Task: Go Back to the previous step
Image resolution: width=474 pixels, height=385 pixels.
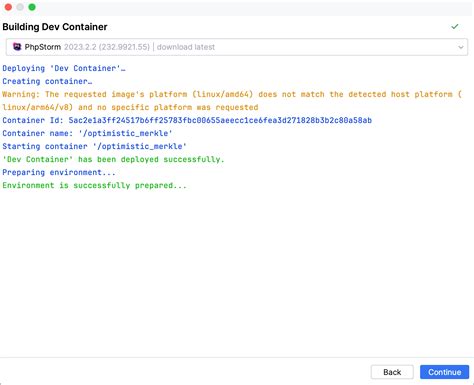Action: click(x=392, y=372)
